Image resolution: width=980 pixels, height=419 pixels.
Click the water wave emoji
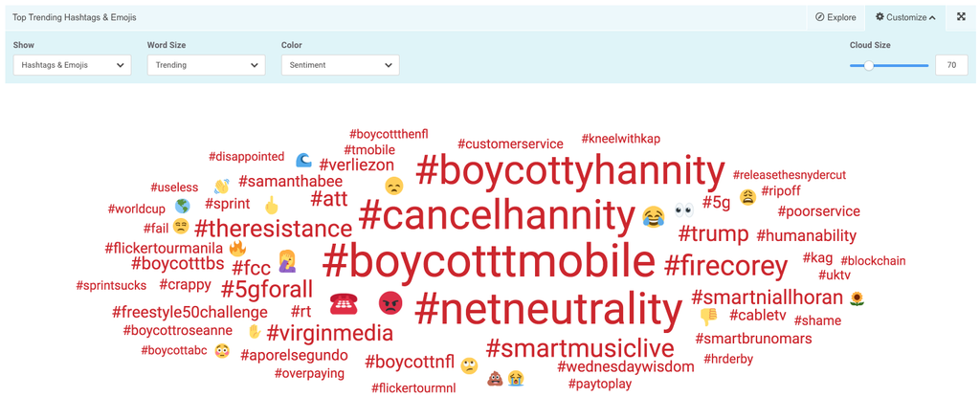pyautogui.click(x=303, y=161)
